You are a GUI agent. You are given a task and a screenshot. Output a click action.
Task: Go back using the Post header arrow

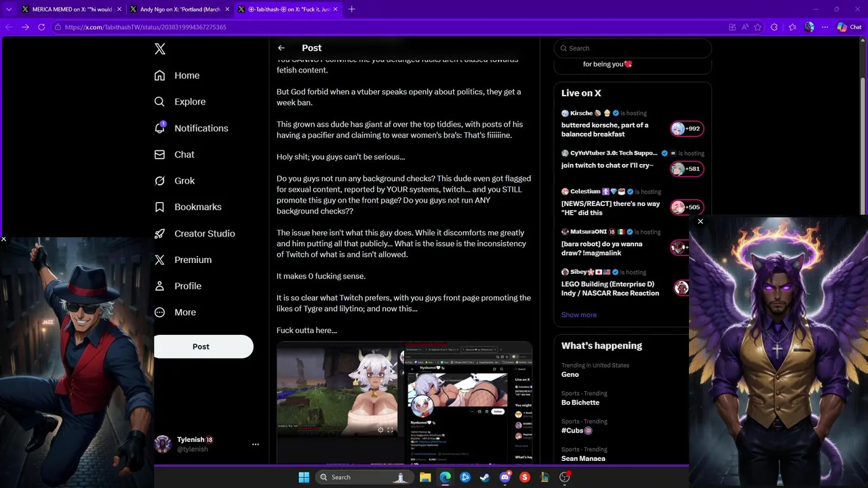click(281, 48)
